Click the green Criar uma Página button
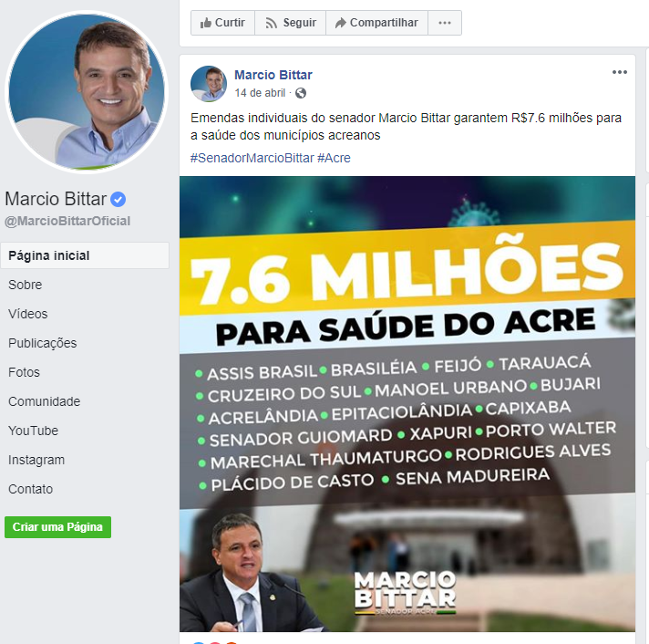 pos(58,527)
